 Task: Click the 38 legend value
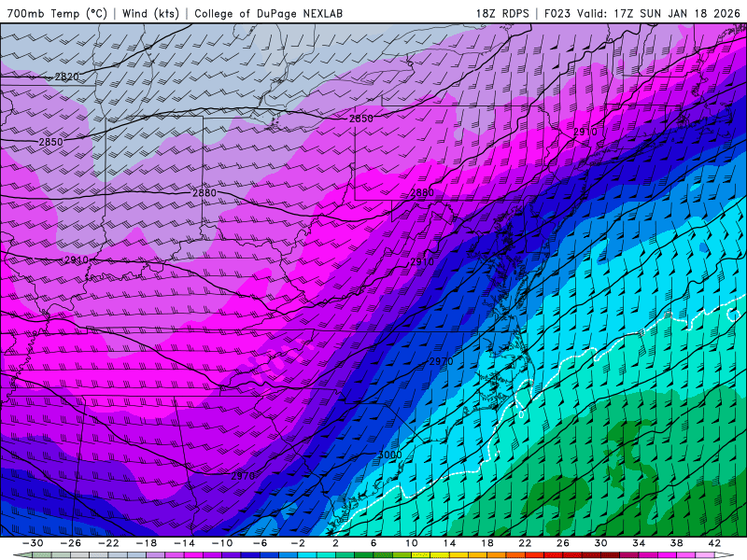(x=676, y=543)
